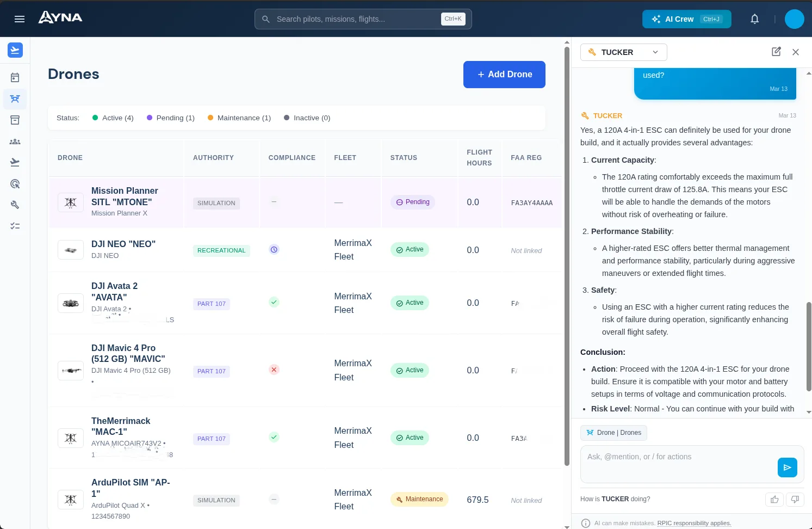Give TUCKER a thumbs up

coord(774,499)
